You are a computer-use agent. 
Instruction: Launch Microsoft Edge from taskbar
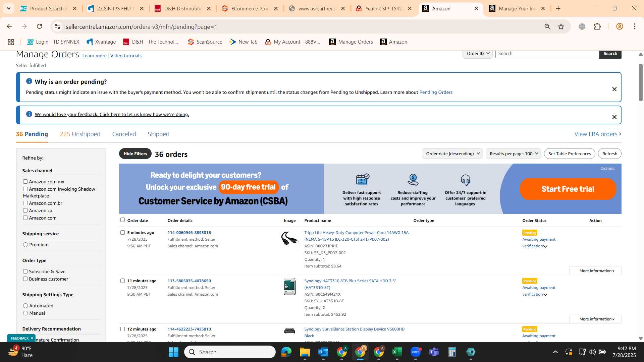click(x=286, y=352)
